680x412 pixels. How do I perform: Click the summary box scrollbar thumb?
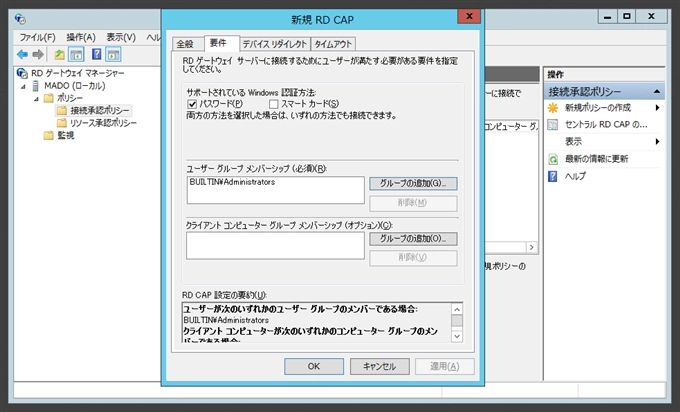point(457,321)
